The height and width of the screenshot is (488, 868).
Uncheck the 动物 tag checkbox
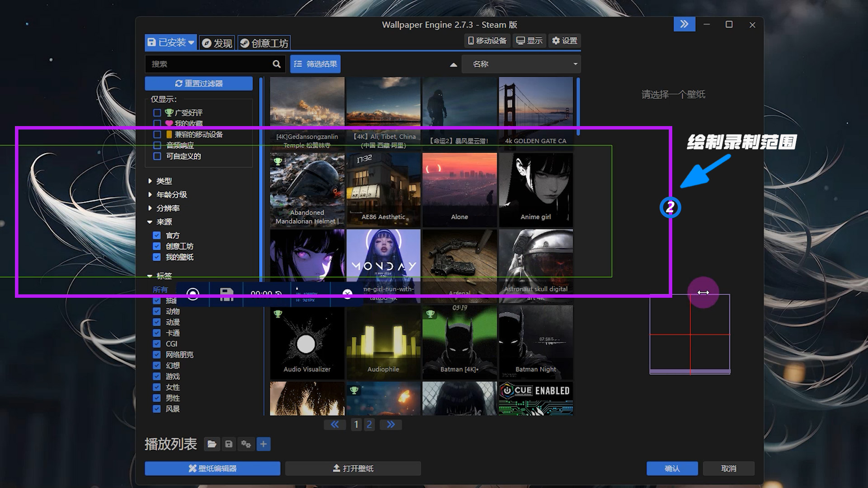(x=157, y=311)
